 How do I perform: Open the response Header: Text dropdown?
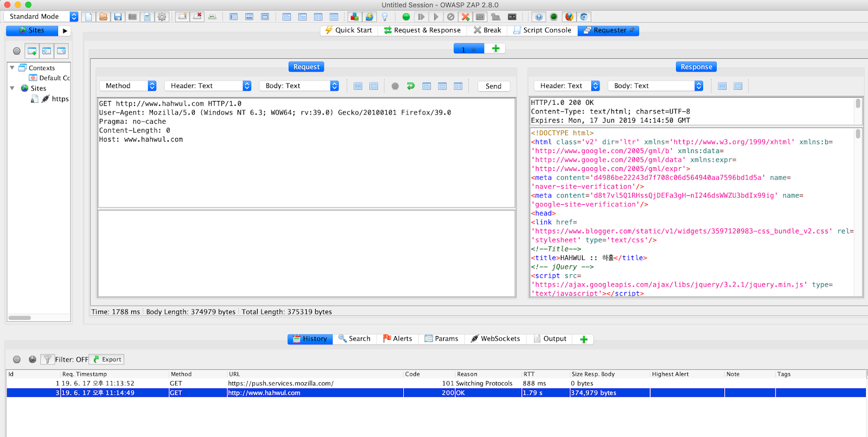pos(567,86)
